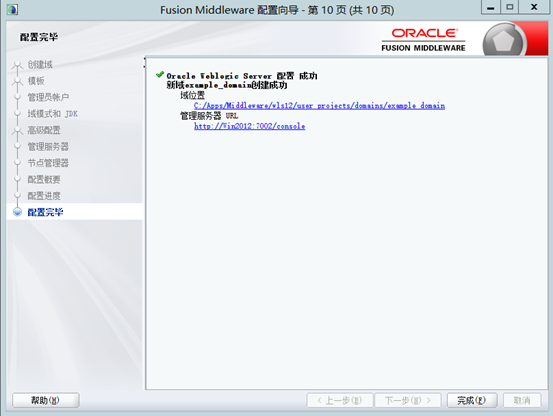Click the 节点管理器 step node circle
553x416 pixels.
pos(17,162)
